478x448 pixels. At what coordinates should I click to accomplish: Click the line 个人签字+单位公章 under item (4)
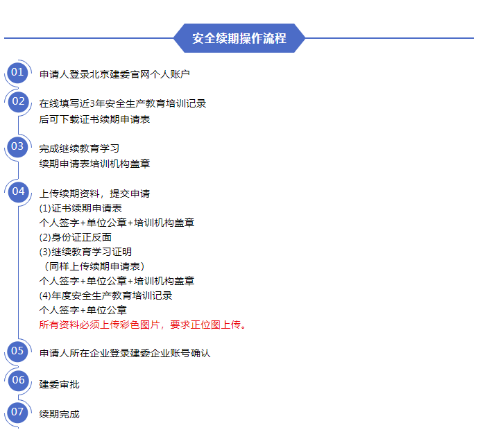click(83, 310)
